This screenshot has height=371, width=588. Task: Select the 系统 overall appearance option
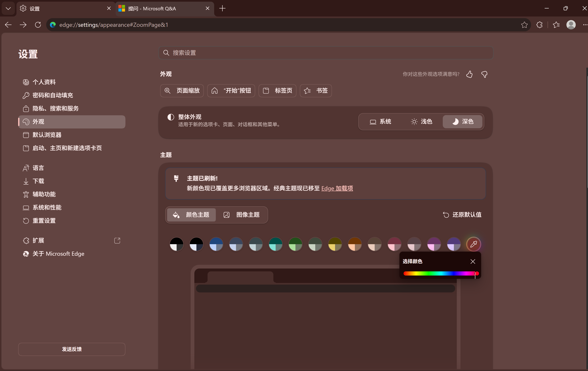[380, 121]
